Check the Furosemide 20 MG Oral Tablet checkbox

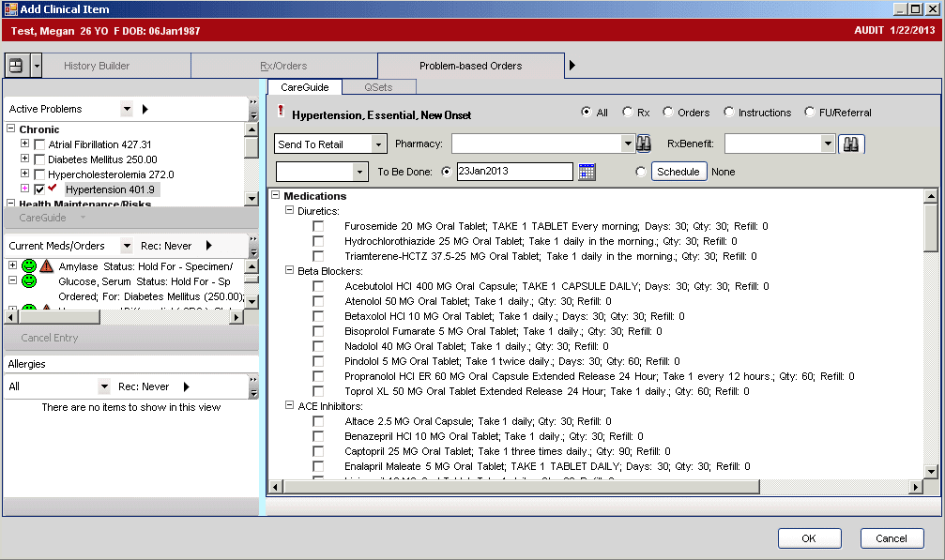pos(316,225)
